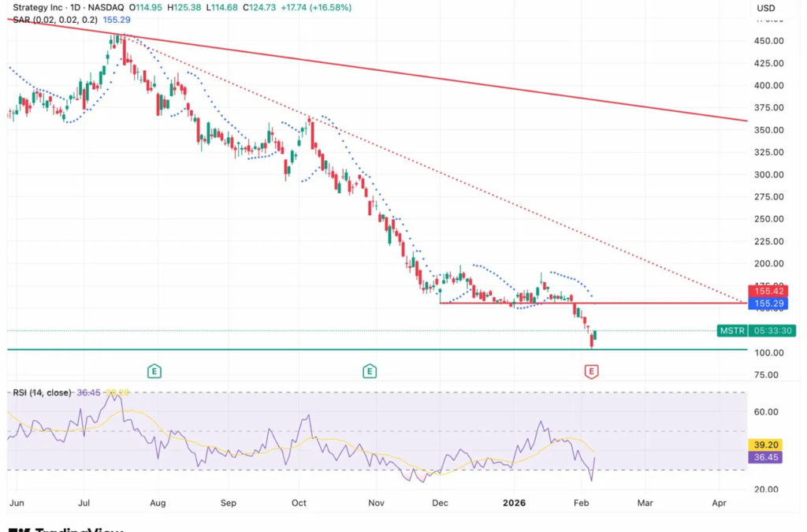Click the first green earnings E marker
Viewport: 807px width, 532px height.
154,371
